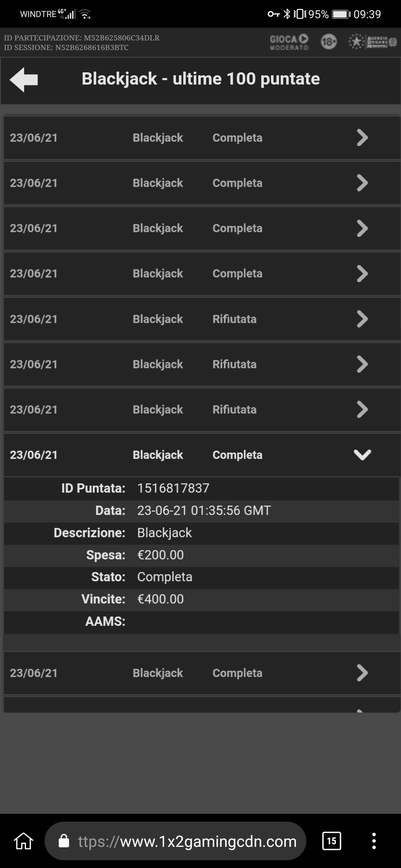Viewport: 401px width, 868px height.
Task: Open the browser tab switcher showing 15
Action: 332,841
